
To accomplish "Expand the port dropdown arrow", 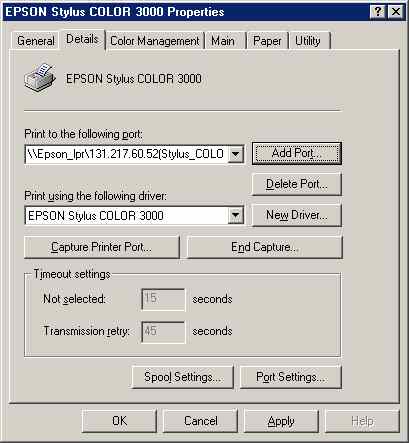I will coord(236,154).
